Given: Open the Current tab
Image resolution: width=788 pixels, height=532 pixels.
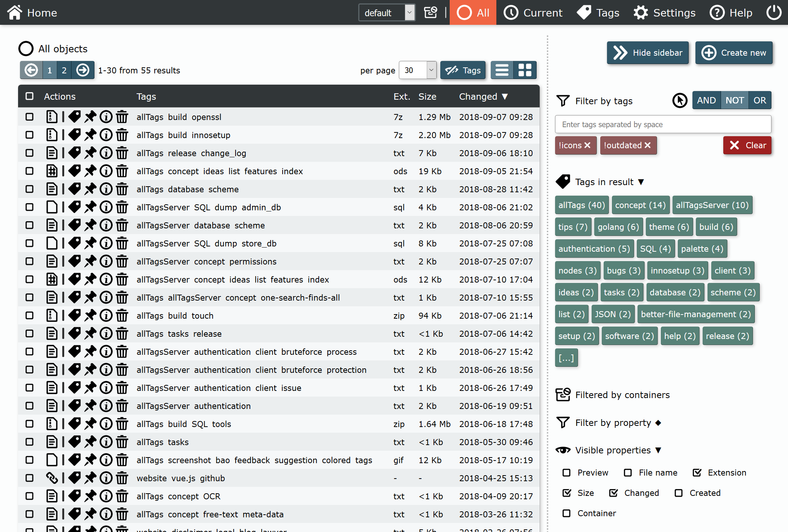Looking at the screenshot, I should point(533,13).
